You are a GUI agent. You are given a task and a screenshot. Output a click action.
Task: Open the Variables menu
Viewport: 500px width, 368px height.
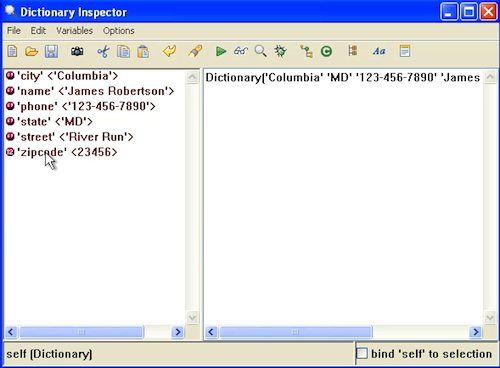[x=74, y=31]
